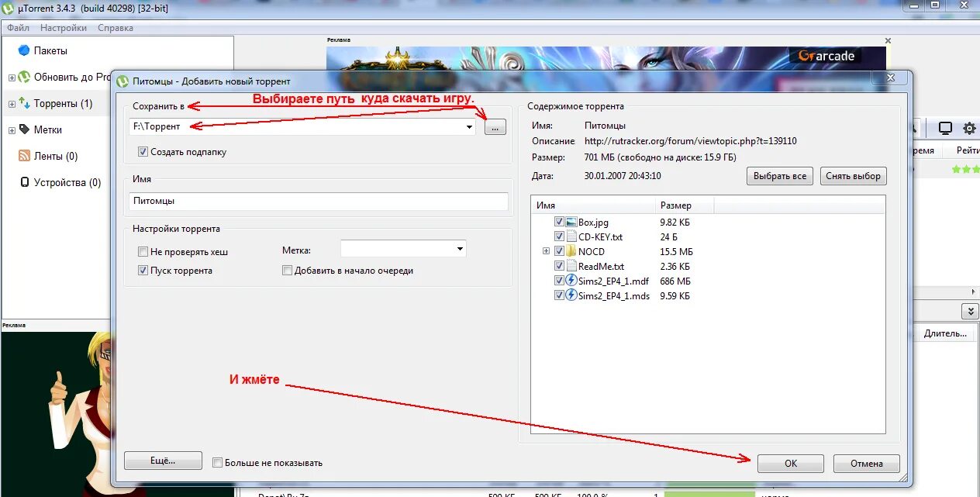
Task: Uncheck the Box.jpg file checkbox
Action: (x=559, y=222)
